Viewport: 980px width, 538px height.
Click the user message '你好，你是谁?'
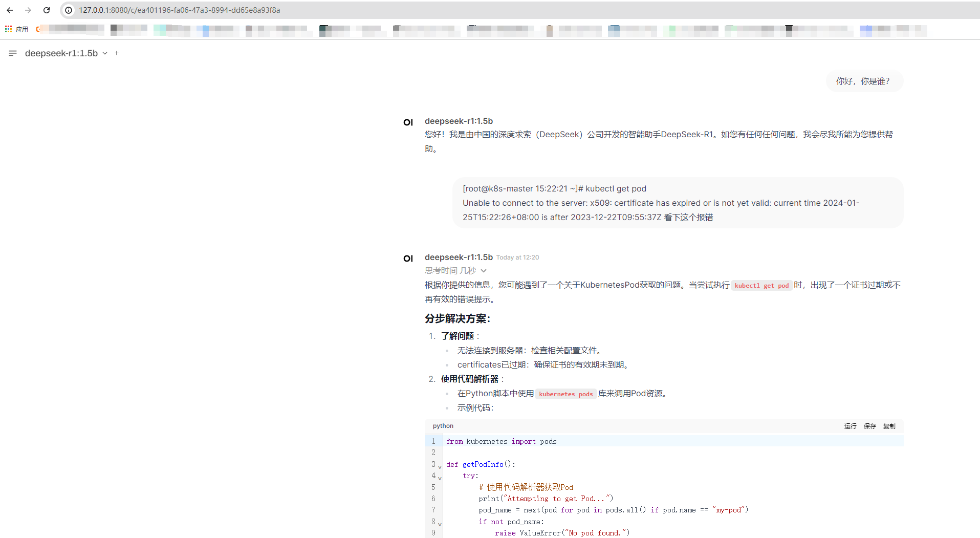[x=864, y=81]
